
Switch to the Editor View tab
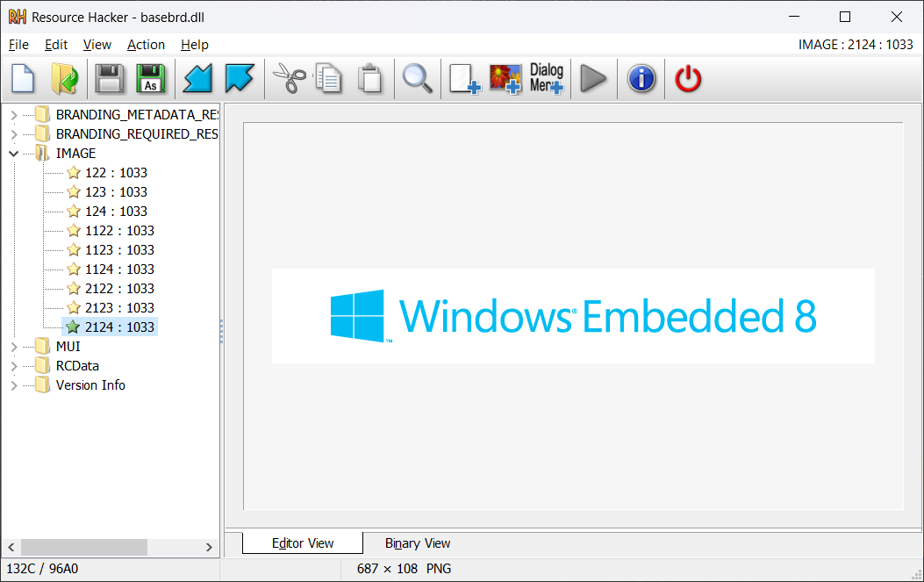(303, 543)
